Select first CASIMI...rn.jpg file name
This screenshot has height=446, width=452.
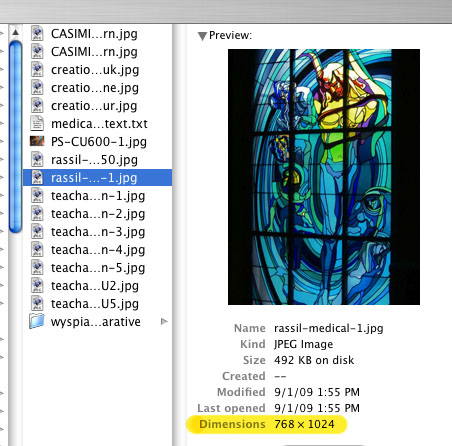pyautogui.click(x=94, y=34)
